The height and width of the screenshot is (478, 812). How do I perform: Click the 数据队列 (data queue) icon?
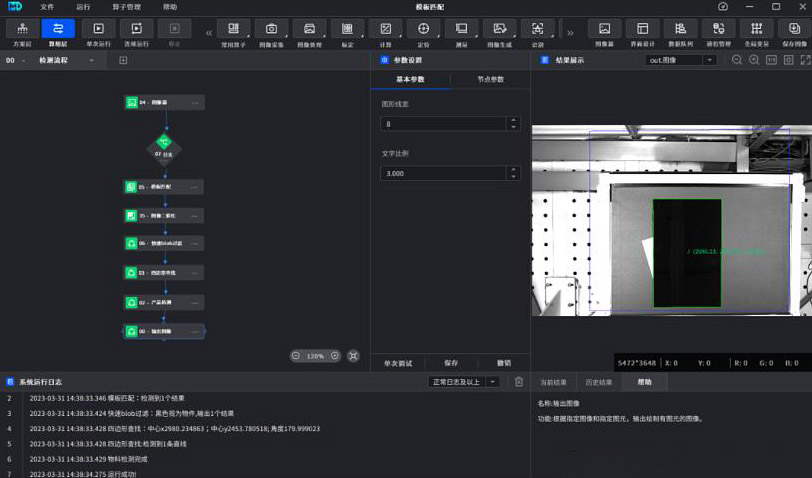pyautogui.click(x=680, y=30)
